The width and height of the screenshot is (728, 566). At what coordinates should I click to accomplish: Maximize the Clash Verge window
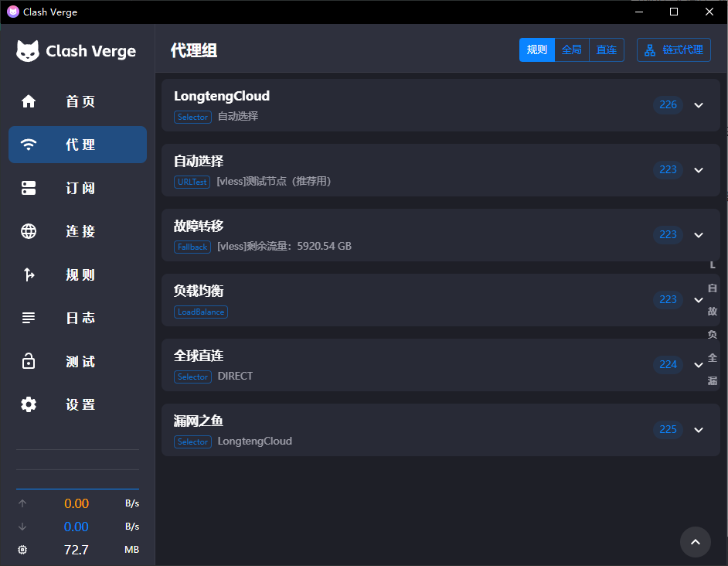674,12
